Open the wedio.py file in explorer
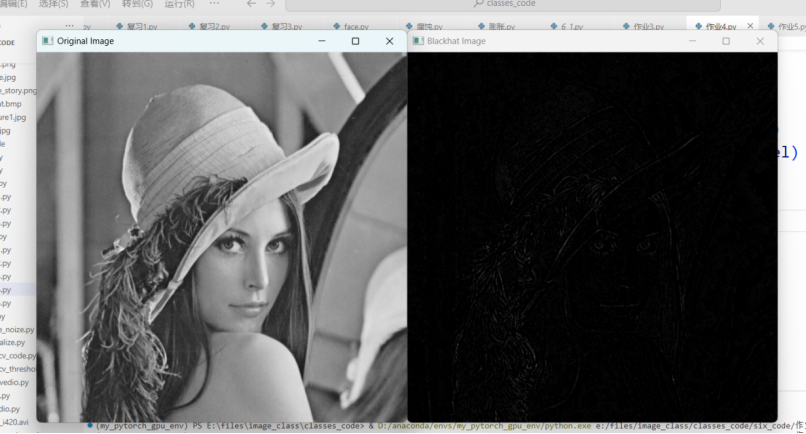 pyautogui.click(x=14, y=383)
